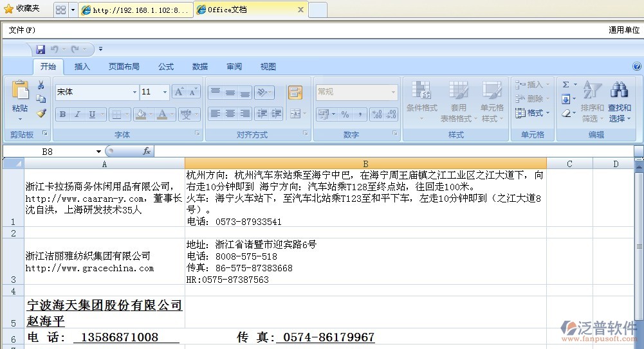
Task: Click the Fill down arrow icon
Action: pyautogui.click(x=566, y=99)
